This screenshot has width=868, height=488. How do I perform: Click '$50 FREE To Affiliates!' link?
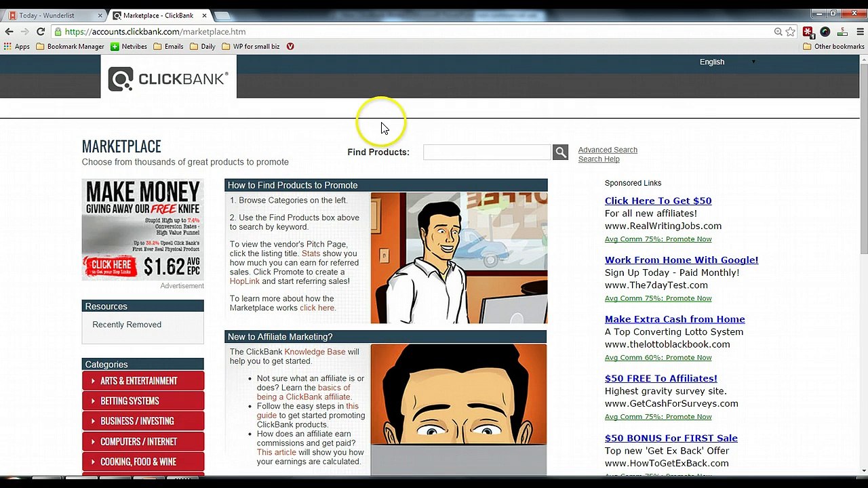point(661,378)
